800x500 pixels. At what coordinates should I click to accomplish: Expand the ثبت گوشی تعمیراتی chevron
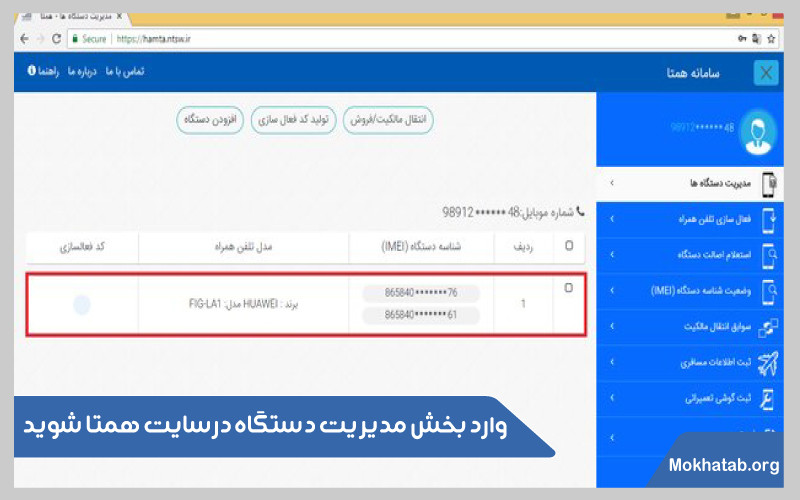(612, 398)
